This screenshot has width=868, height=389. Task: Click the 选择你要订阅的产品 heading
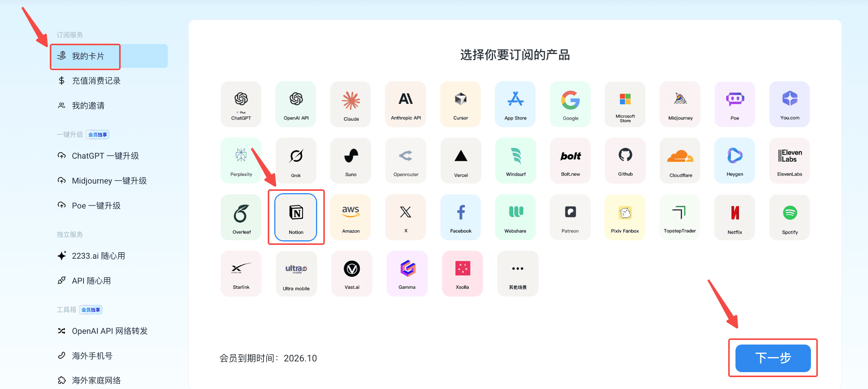point(515,55)
